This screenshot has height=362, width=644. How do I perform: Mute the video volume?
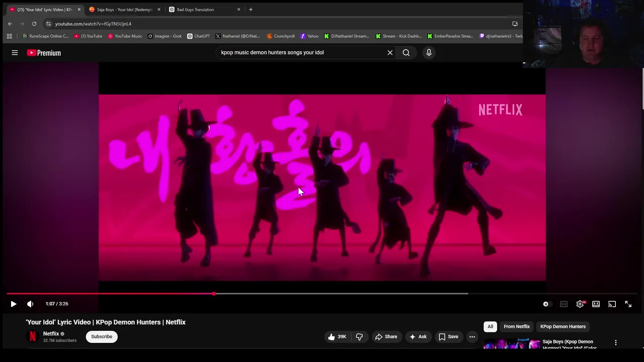click(30, 304)
